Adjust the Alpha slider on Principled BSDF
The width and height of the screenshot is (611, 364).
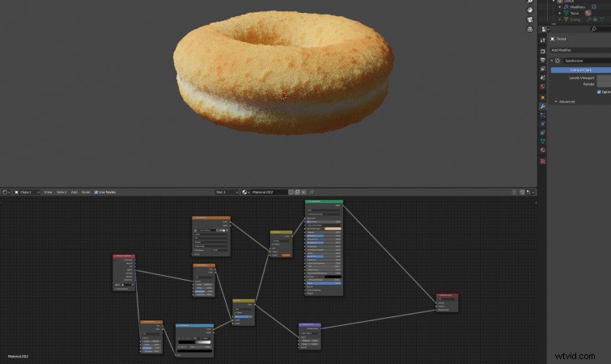click(x=324, y=283)
